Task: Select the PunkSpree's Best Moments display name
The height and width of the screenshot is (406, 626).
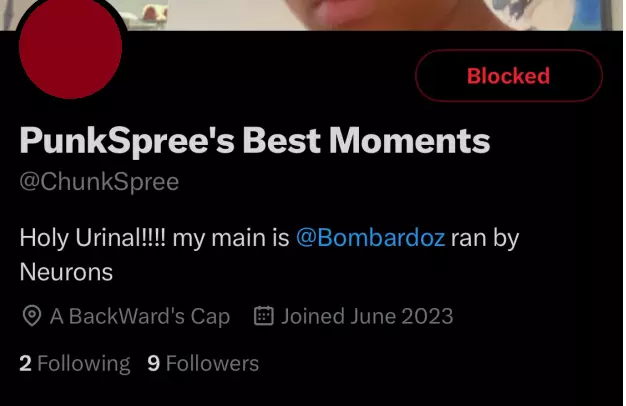Action: point(255,141)
